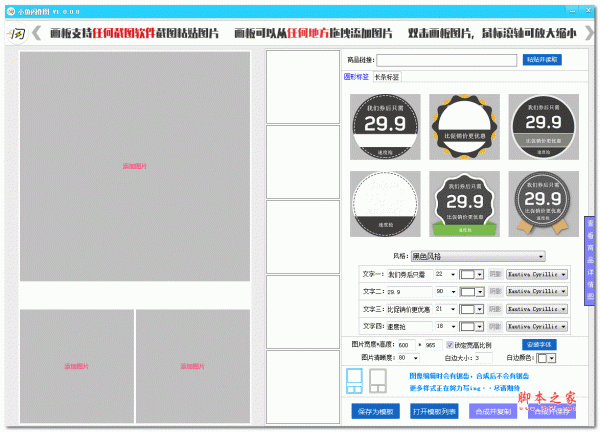This screenshot has width=600, height=432.
Task: Open the 查看商品详情图 side panel tab
Action: (x=590, y=261)
